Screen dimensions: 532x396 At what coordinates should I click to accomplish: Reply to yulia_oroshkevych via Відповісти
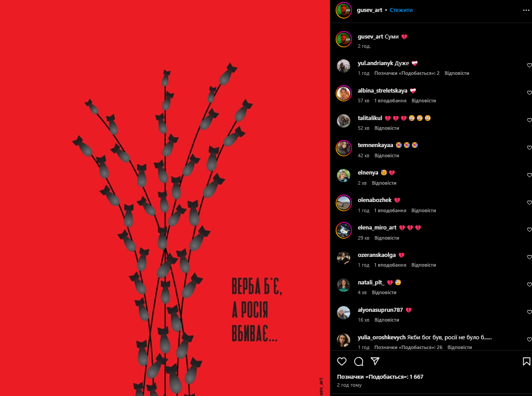pos(460,347)
